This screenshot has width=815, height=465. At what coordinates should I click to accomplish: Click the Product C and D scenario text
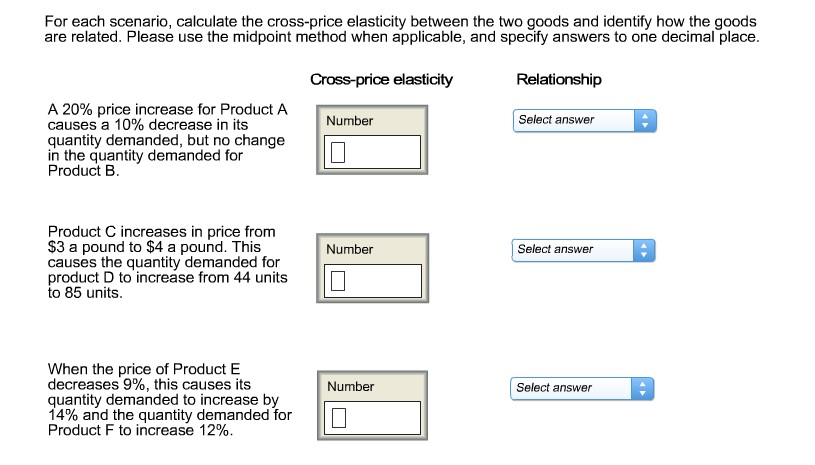pyautogui.click(x=167, y=262)
